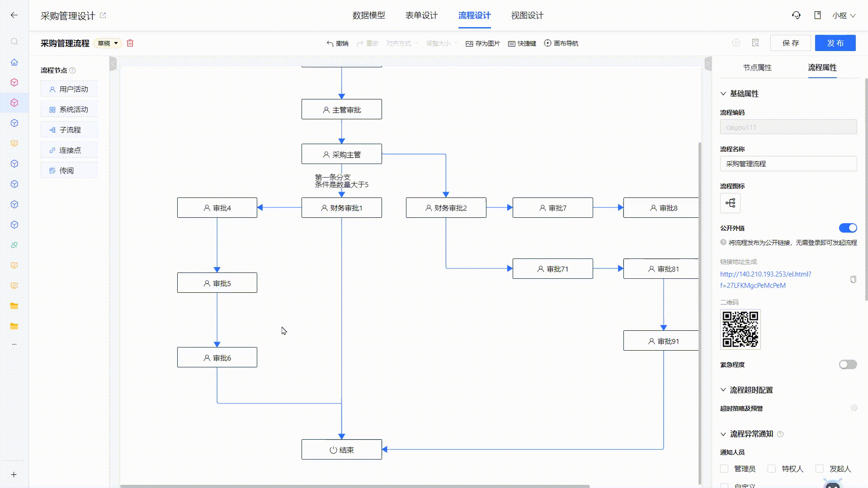Enable the 紧急程度 toggle
The width and height of the screenshot is (868, 488).
[848, 364]
